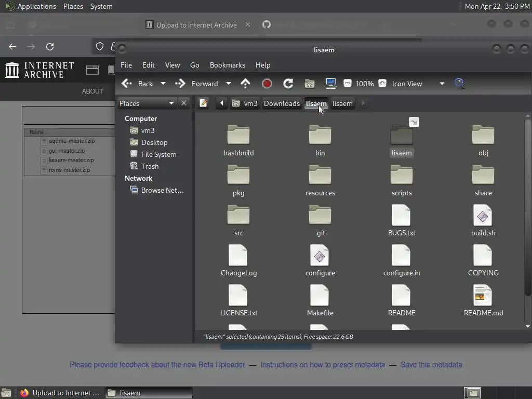Stop loading with the red stop icon
The image size is (532, 399).
267,84
